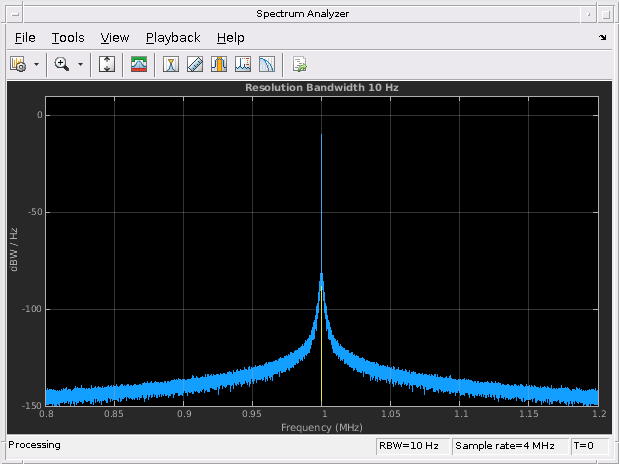Select the Zoom In tool
The image size is (619, 464).
[62, 64]
